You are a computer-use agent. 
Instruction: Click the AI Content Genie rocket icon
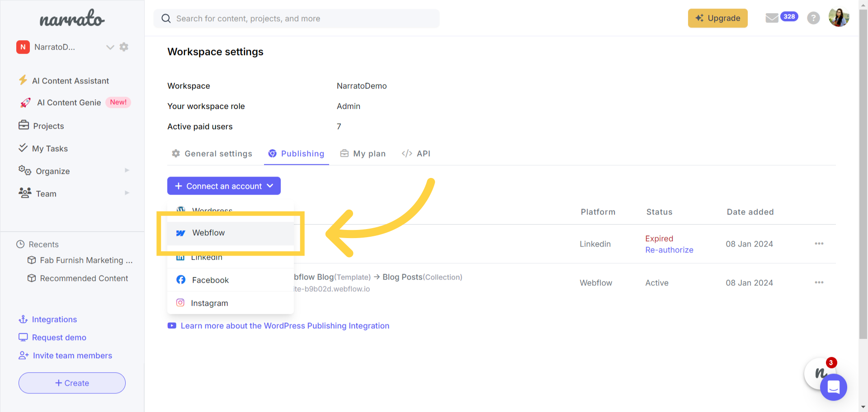pyautogui.click(x=25, y=103)
